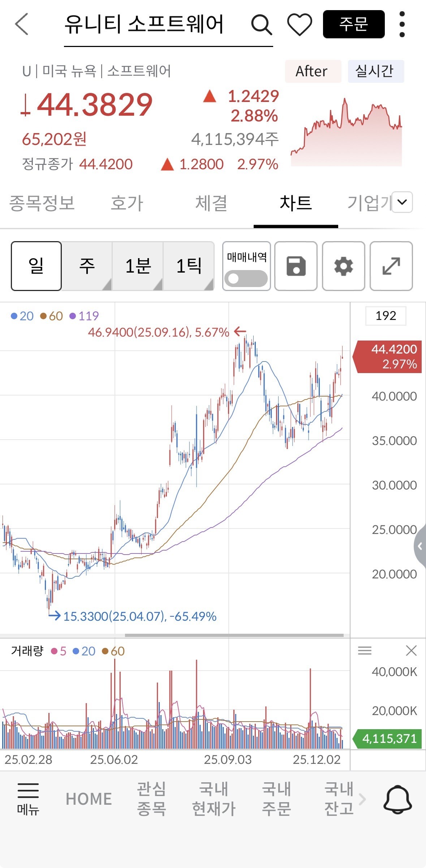Open notifications bell icon
This screenshot has width=426, height=868.
click(398, 799)
